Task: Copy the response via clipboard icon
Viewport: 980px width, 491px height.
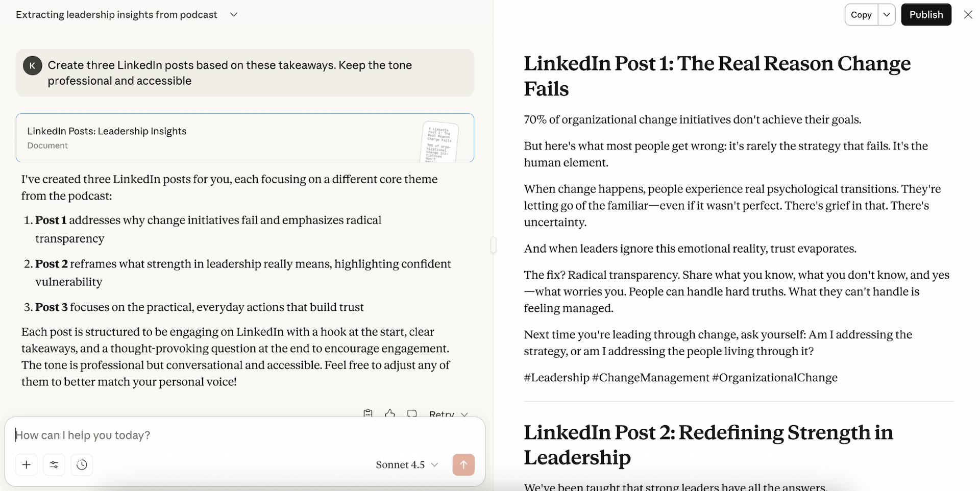Action: 368,413
